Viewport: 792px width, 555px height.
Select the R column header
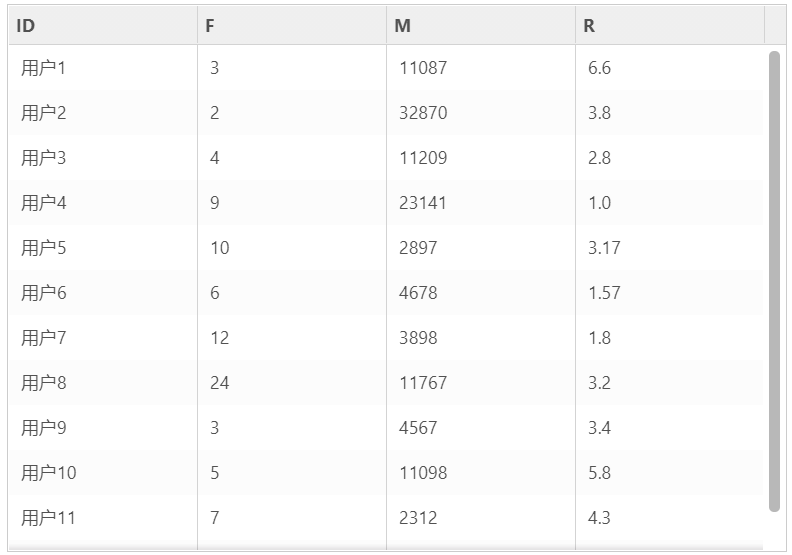tap(670, 25)
